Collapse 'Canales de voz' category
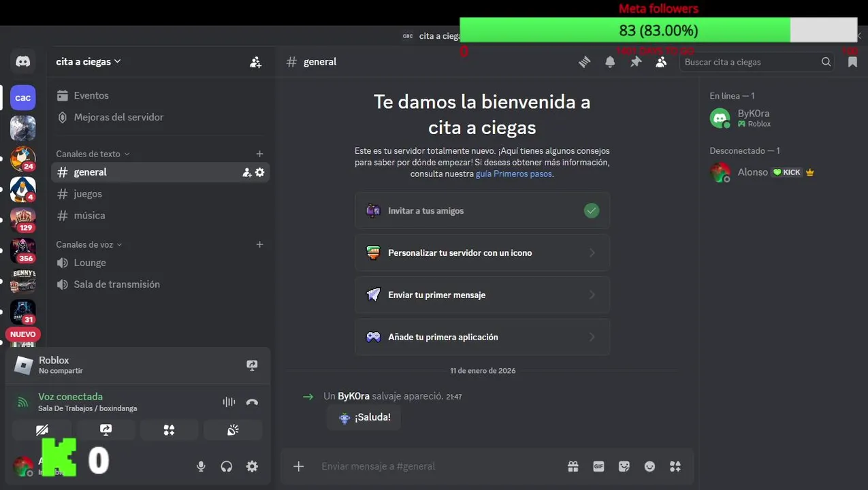The height and width of the screenshot is (490, 868). [x=89, y=244]
